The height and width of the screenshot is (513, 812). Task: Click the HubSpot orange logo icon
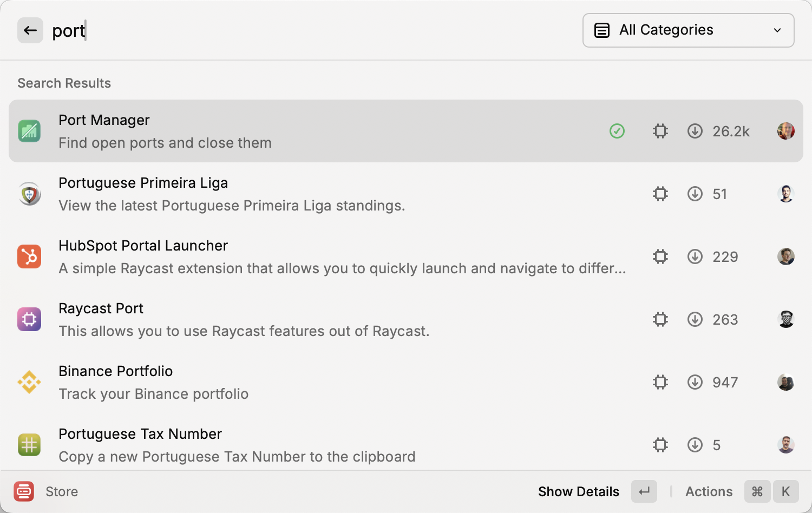coord(29,256)
